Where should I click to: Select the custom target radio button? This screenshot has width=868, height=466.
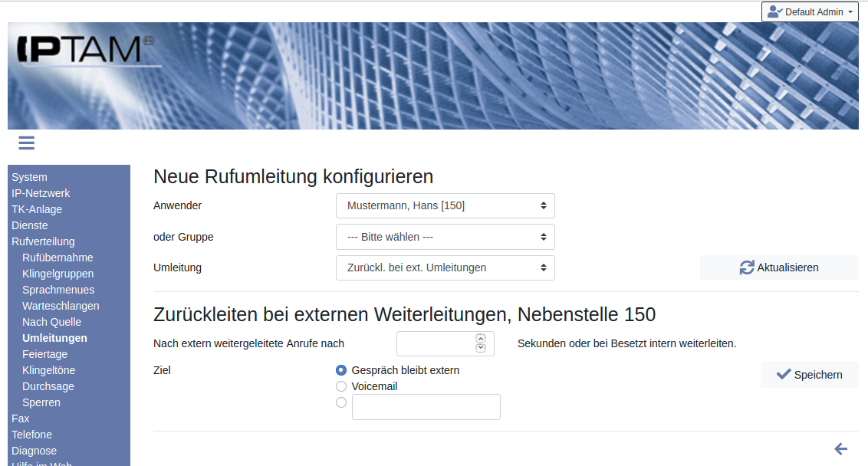pos(341,402)
